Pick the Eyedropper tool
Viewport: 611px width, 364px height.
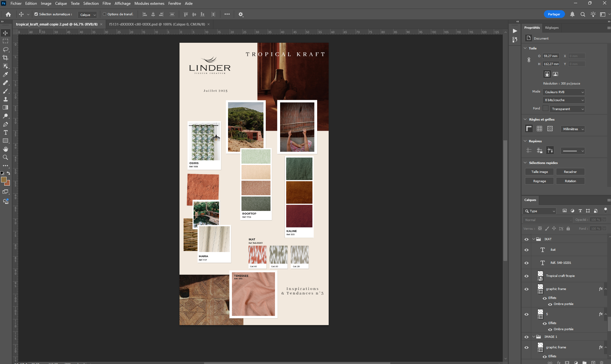click(5, 74)
